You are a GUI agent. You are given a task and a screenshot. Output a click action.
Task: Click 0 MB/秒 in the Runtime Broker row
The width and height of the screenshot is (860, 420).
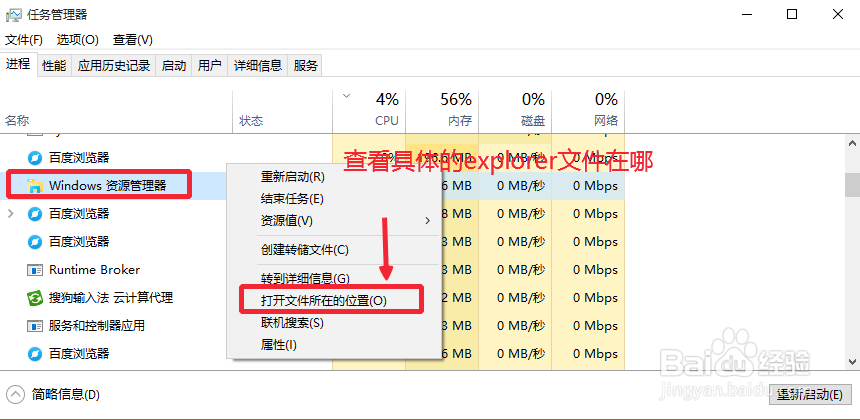coord(521,270)
